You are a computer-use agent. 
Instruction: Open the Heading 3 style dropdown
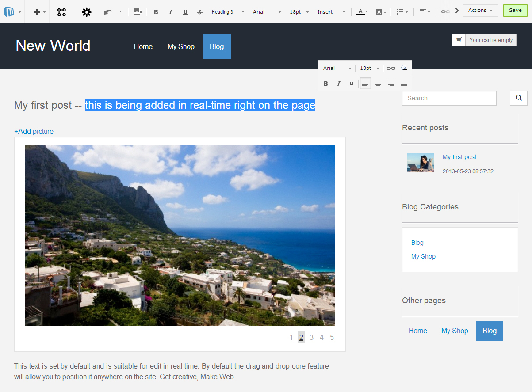point(225,12)
